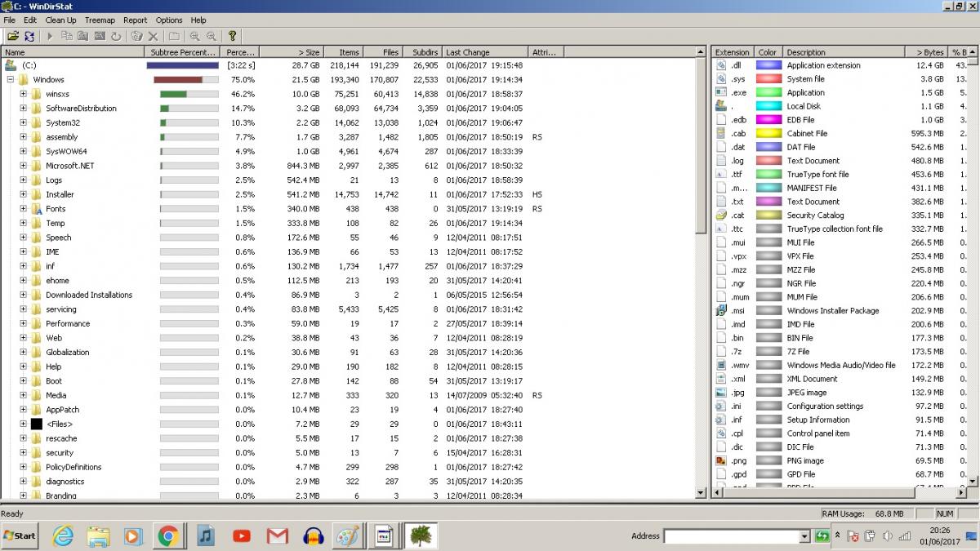Viewport: 980px width, 551px height.
Task: Click the Help menu
Action: pos(198,20)
